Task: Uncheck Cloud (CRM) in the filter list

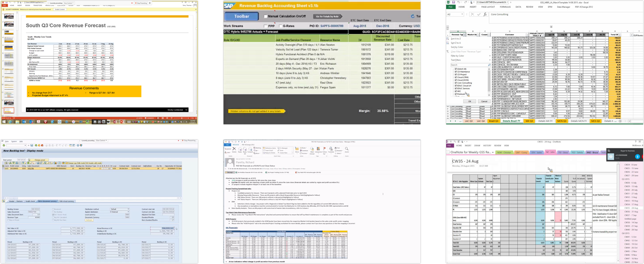Action: click(455, 77)
